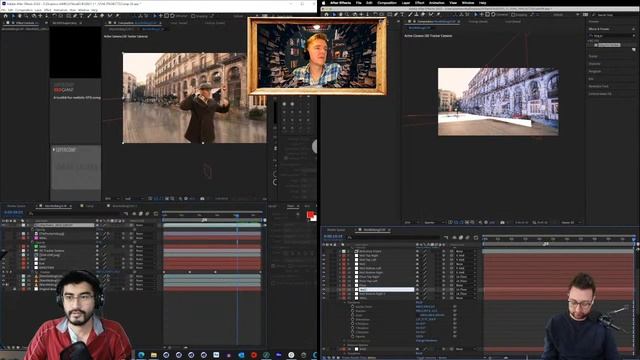Click the time navigator bar in right timeline
The height and width of the screenshot is (360, 640).
click(x=559, y=236)
